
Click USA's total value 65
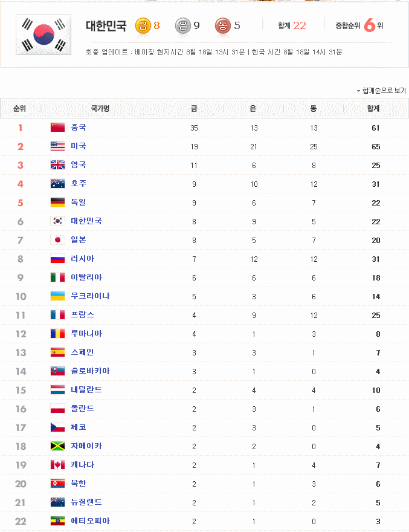pyautogui.click(x=376, y=146)
